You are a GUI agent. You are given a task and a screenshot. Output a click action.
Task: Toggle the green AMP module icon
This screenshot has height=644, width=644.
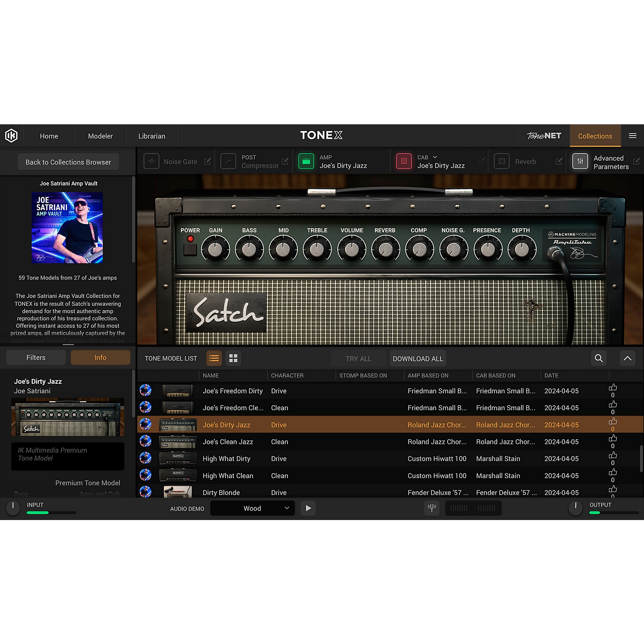click(x=306, y=161)
